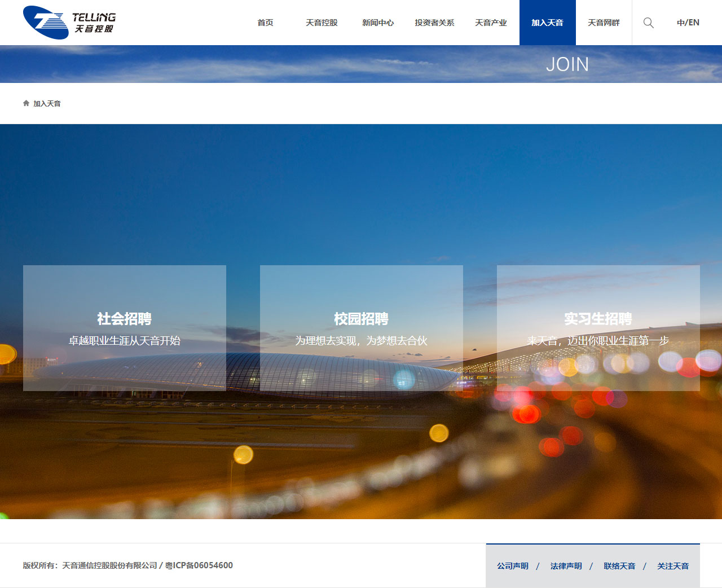
Task: Click the home icon in breadcrumb
Action: (26, 103)
